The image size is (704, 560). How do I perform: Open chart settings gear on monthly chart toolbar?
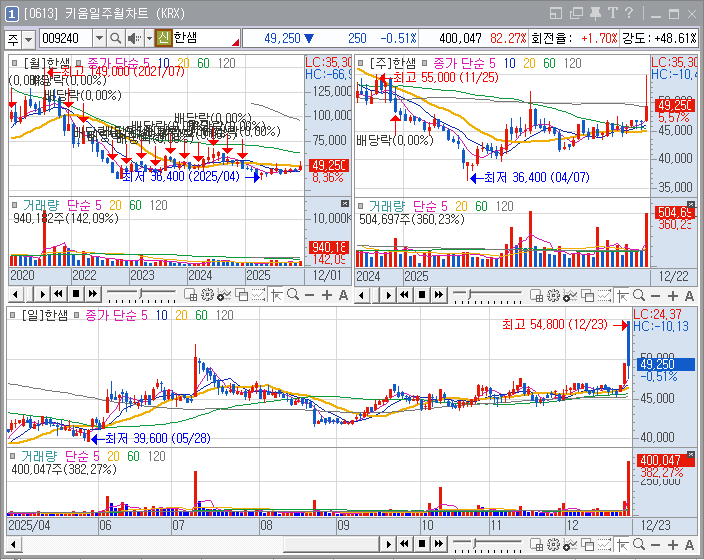point(207,295)
